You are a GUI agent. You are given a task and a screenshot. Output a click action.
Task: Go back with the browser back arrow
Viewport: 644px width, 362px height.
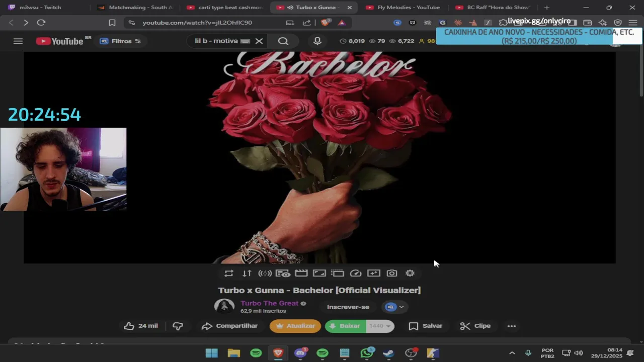point(11,23)
